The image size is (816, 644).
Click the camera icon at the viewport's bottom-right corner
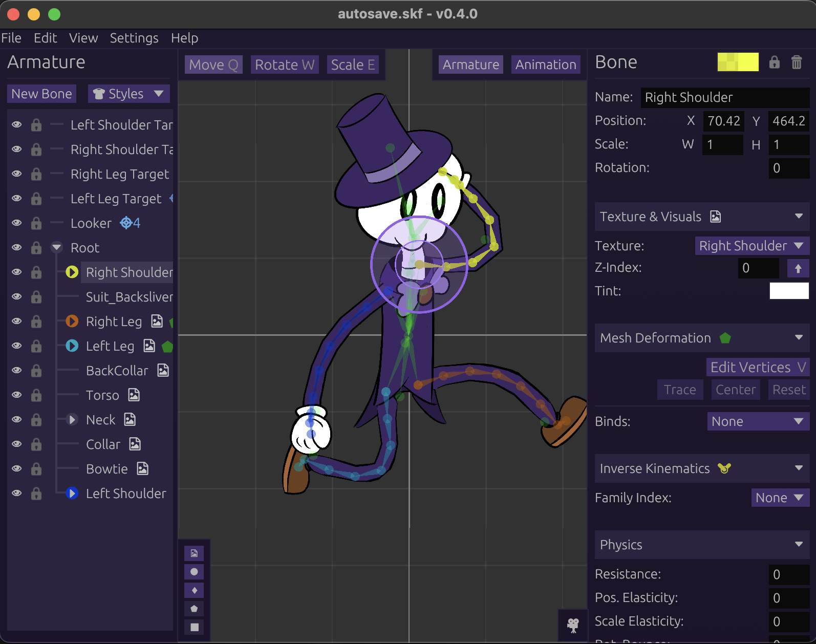click(573, 625)
